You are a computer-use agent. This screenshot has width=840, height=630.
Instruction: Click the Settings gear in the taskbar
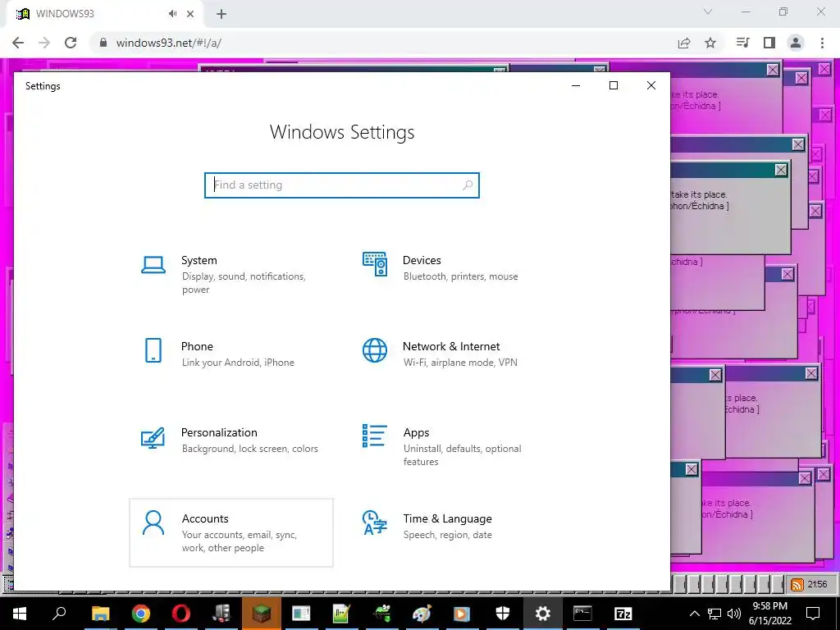(543, 614)
